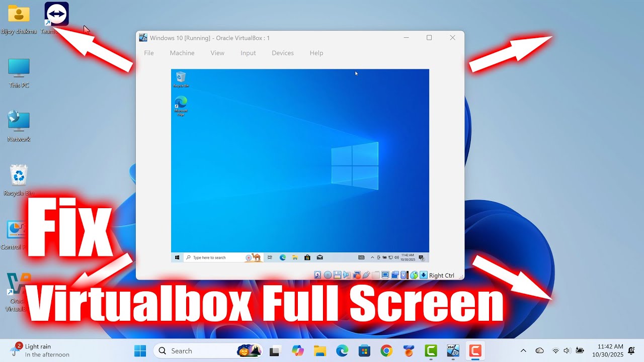
Task: Select Bijoy chakma folder on host desktop
Action: [x=19, y=19]
